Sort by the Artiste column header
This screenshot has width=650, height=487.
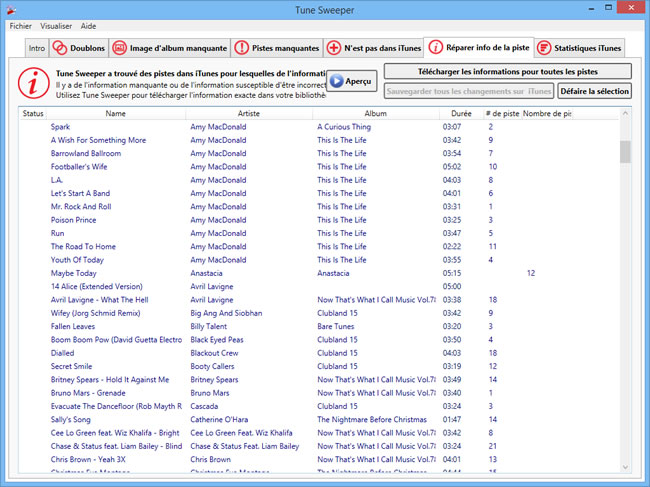[x=249, y=114]
